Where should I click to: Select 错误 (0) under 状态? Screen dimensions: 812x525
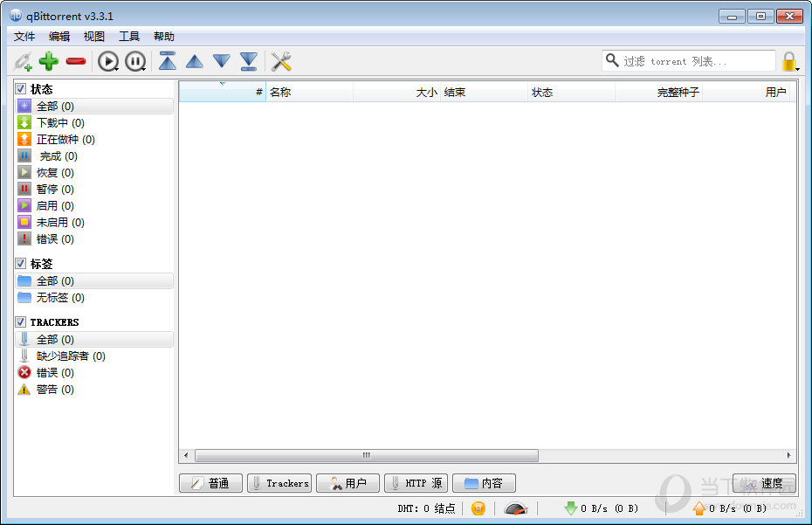click(x=94, y=239)
